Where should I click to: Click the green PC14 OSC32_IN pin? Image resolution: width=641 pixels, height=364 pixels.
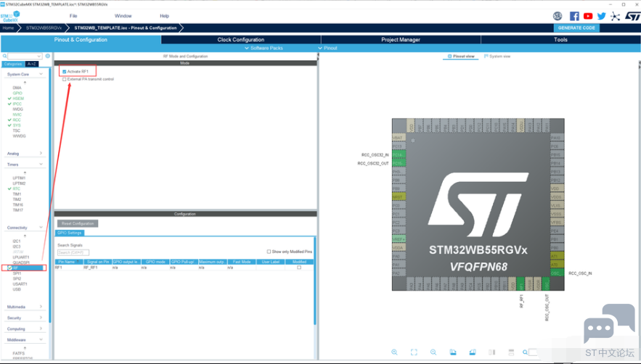coord(399,155)
